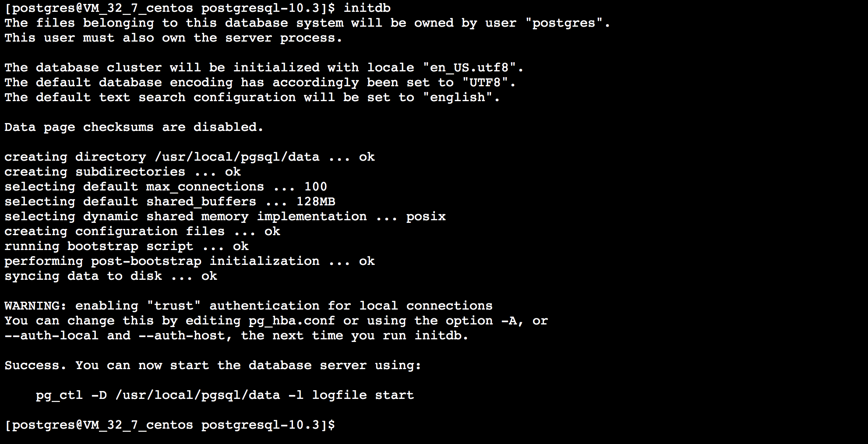Click the "trust" authentication word
Image resolution: width=868 pixels, height=444 pixels.
pyautogui.click(x=173, y=306)
